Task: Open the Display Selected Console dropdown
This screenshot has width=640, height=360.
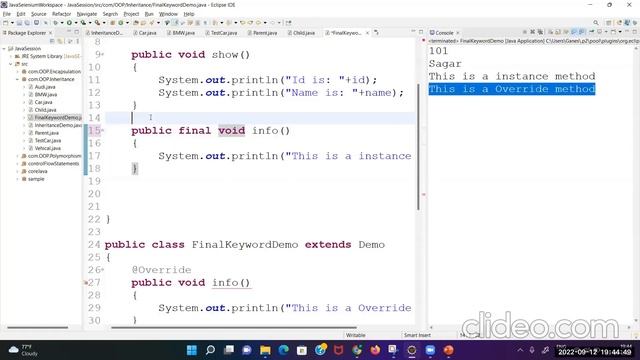Action: click(x=606, y=32)
